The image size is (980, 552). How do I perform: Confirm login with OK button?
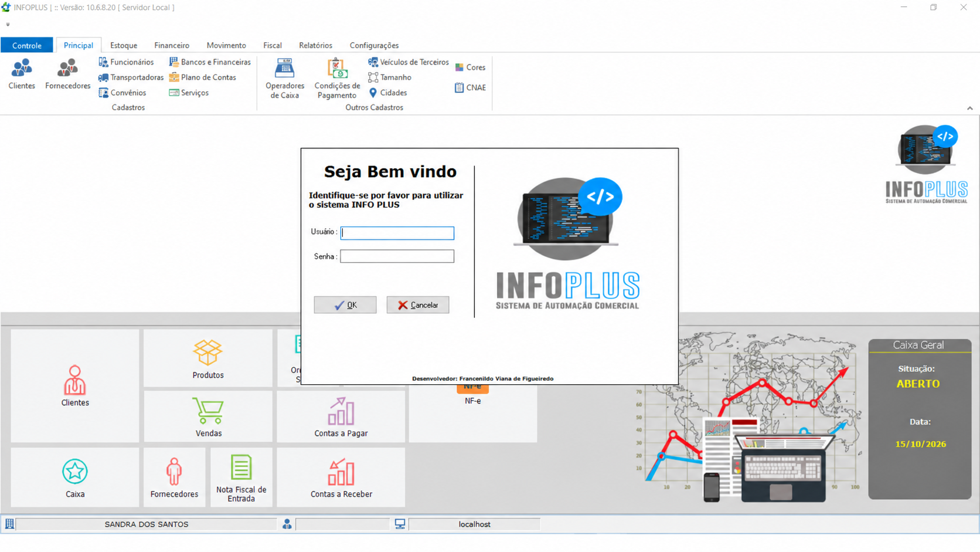click(x=345, y=305)
